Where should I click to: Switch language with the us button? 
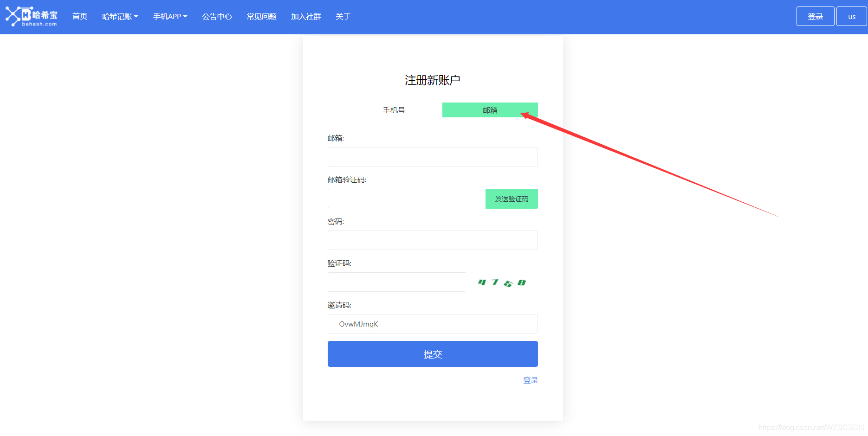851,16
